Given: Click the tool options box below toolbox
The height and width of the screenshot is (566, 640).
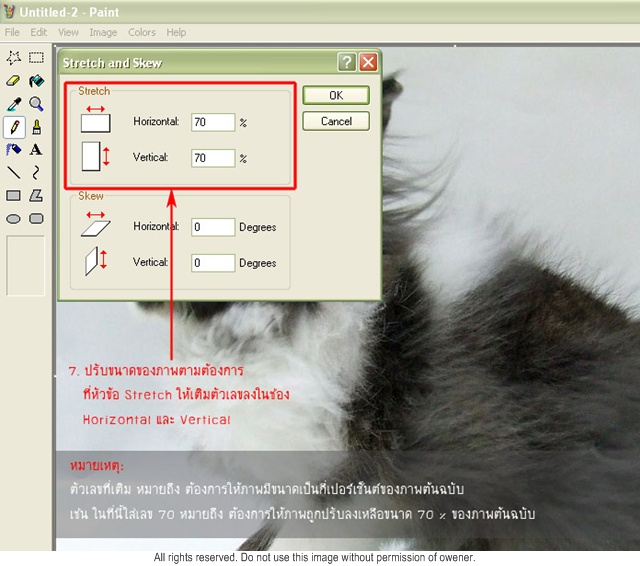Looking at the screenshot, I should pos(25,265).
